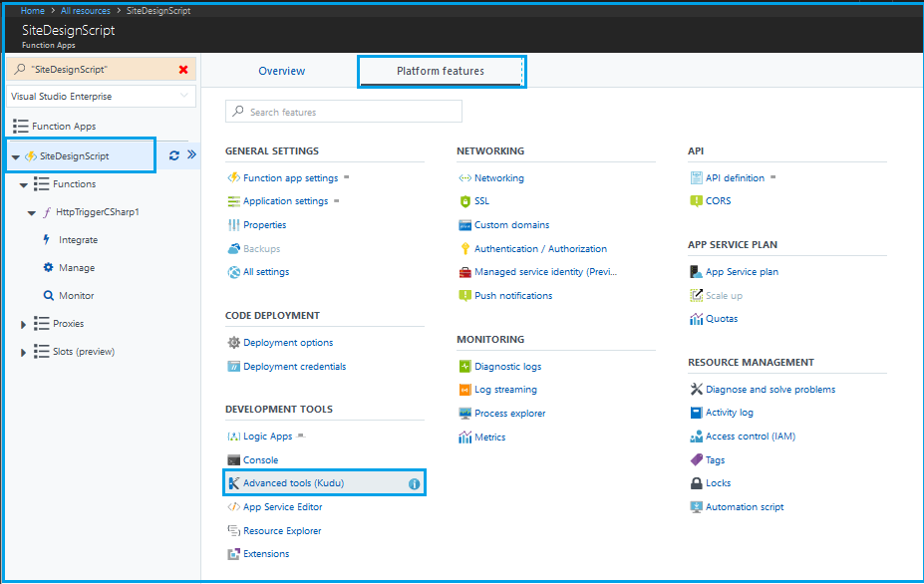Open the Activity log link
Viewport: 924px width, 584px height.
pos(730,413)
